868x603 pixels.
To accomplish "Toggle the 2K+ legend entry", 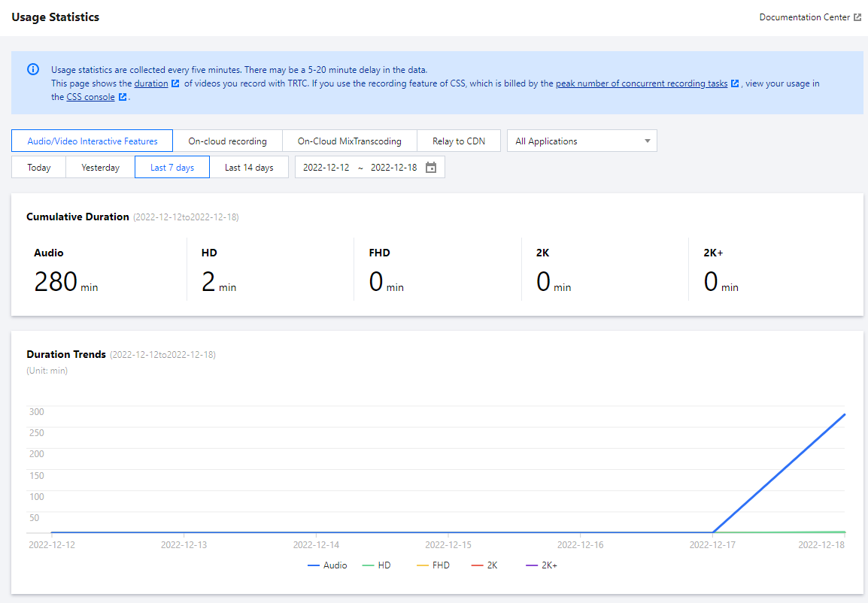I will [542, 565].
